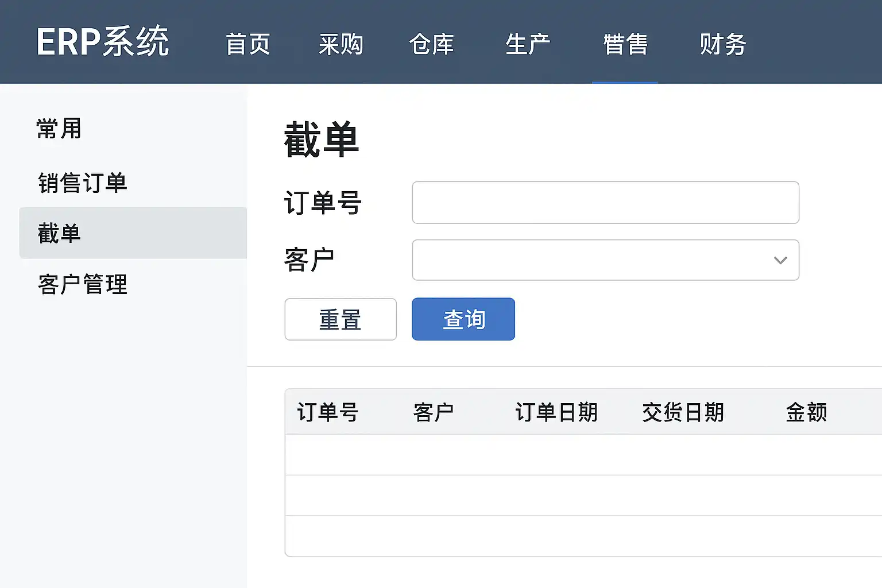The height and width of the screenshot is (588, 882).
Task: Click the ERP系统 logo
Action: [x=103, y=42]
